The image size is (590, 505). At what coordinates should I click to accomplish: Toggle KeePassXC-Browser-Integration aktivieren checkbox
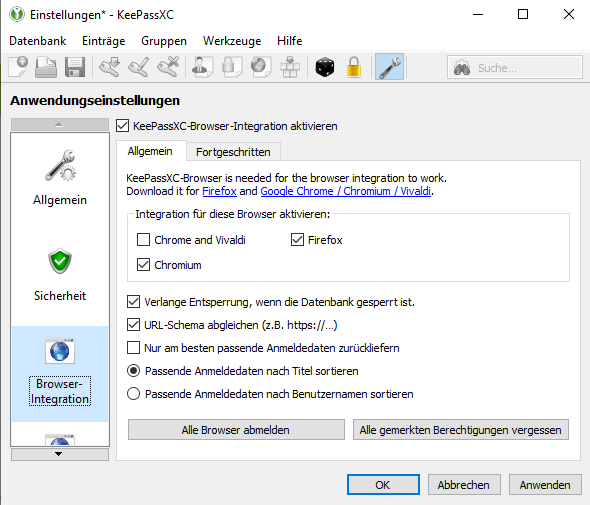(x=123, y=126)
